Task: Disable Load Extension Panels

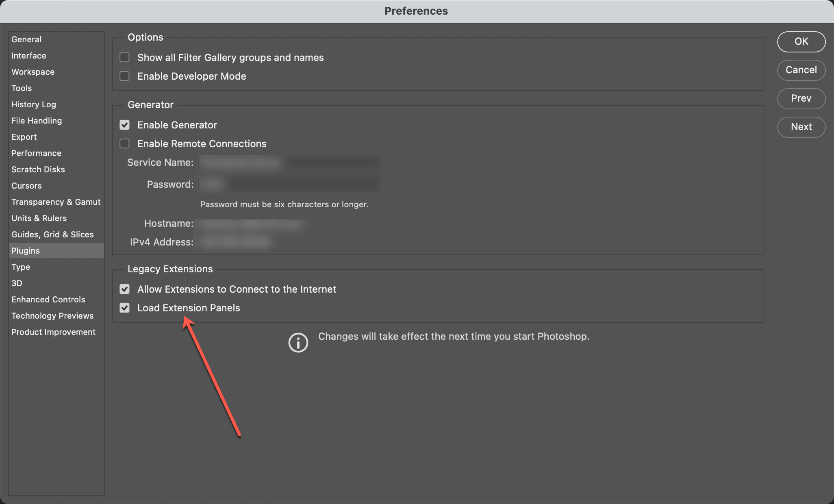Action: (x=124, y=308)
